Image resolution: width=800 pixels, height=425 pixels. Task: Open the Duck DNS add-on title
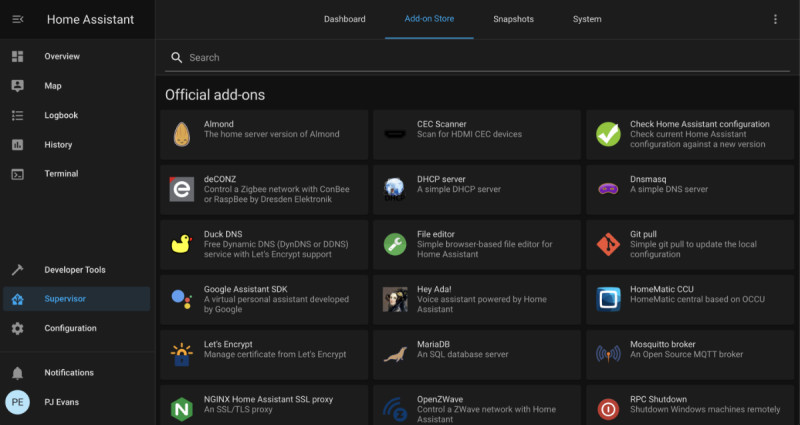coord(223,234)
